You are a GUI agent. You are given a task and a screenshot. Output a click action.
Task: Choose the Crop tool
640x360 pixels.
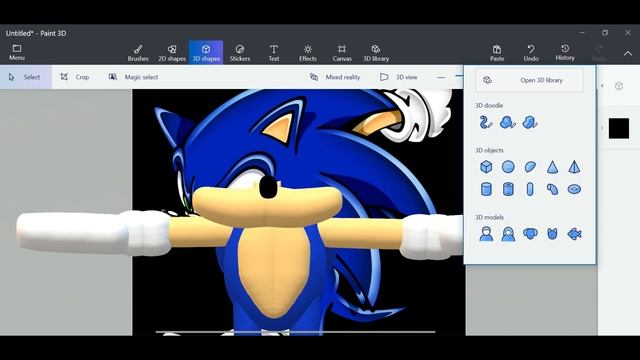pos(75,77)
